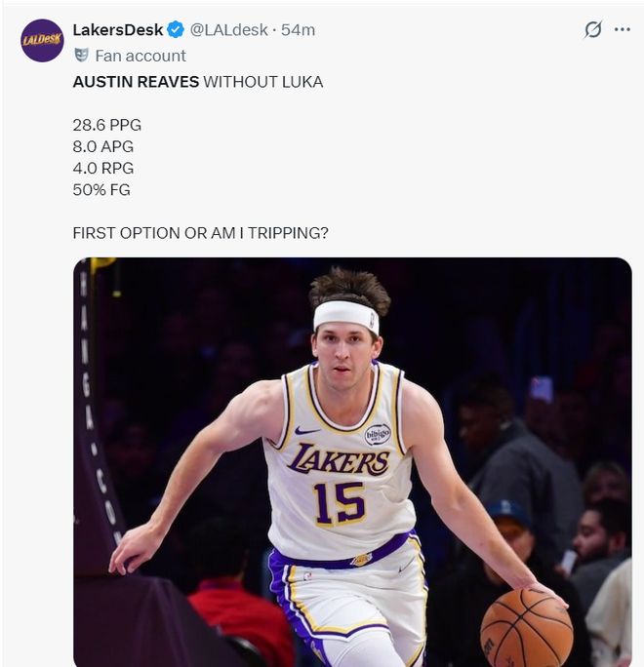Image resolution: width=644 pixels, height=667 pixels.
Task: Click the FIRST OPTION OR AM I TRIPPING text
Action: (200, 233)
